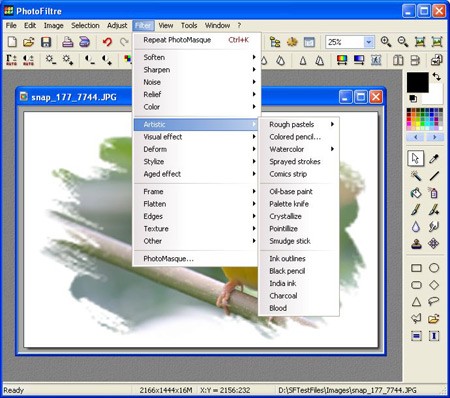Select the Paint bucket fill tool

(x=416, y=193)
